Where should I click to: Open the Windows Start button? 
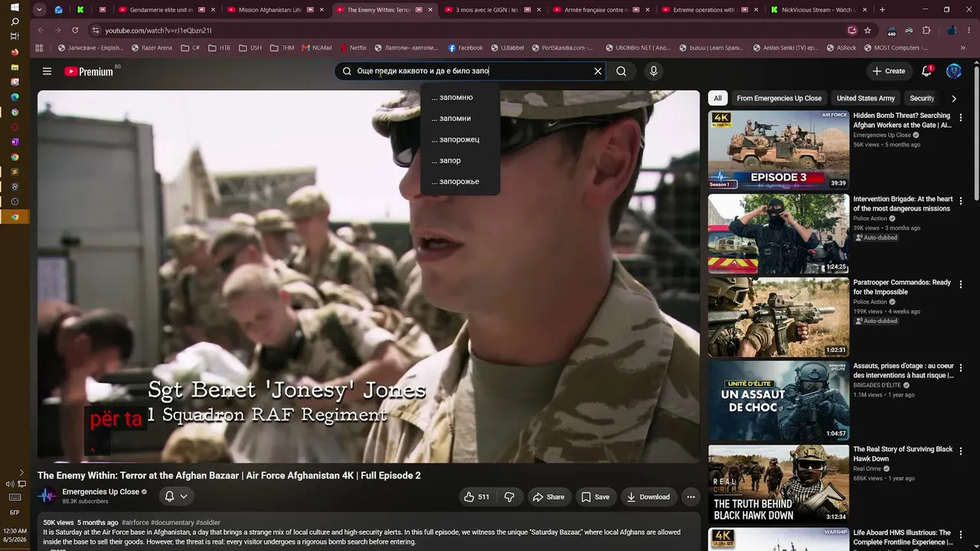point(15,8)
